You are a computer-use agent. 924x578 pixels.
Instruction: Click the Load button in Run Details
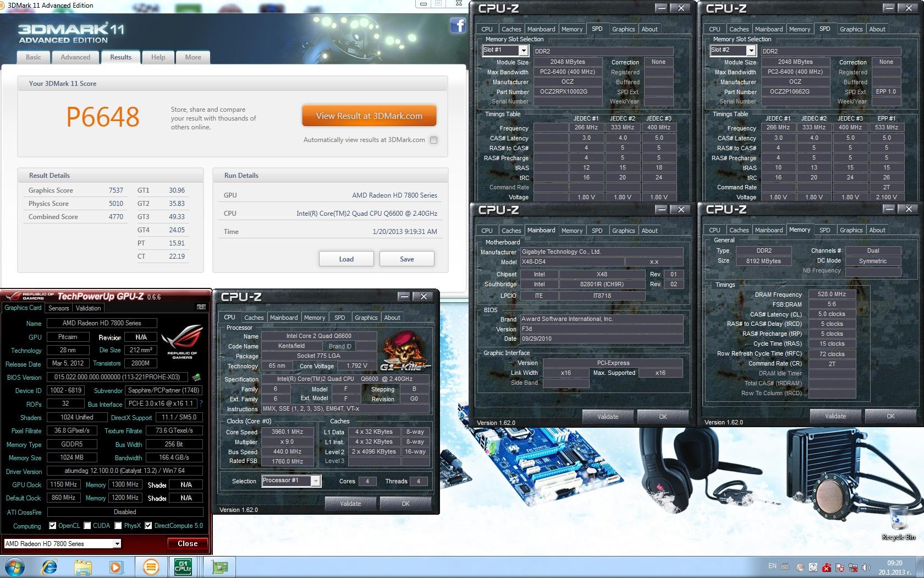point(346,259)
